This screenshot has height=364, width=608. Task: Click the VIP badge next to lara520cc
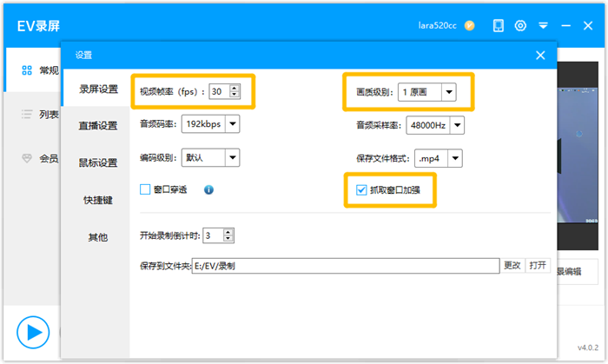tap(470, 25)
